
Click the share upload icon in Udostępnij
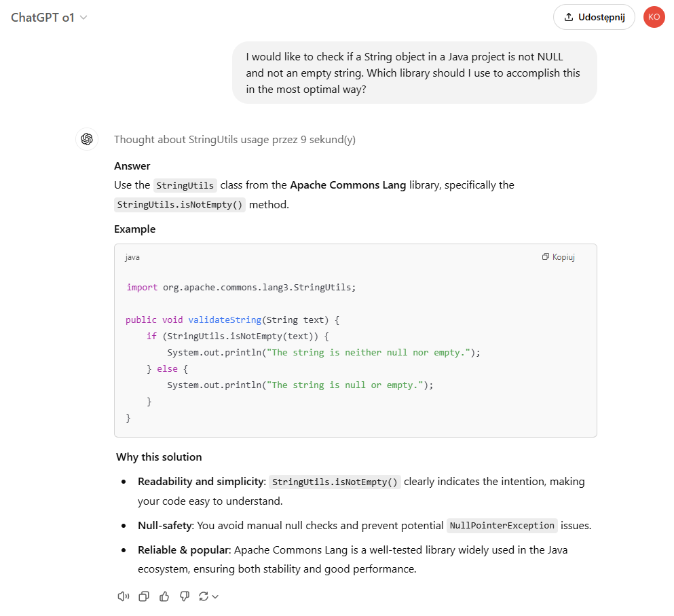tap(567, 17)
